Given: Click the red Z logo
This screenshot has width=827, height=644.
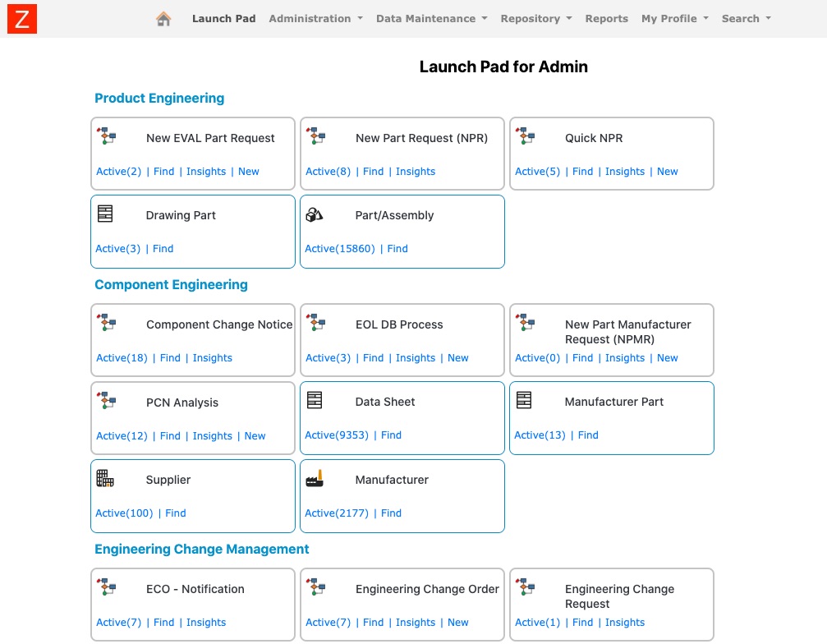Looking at the screenshot, I should click(22, 19).
